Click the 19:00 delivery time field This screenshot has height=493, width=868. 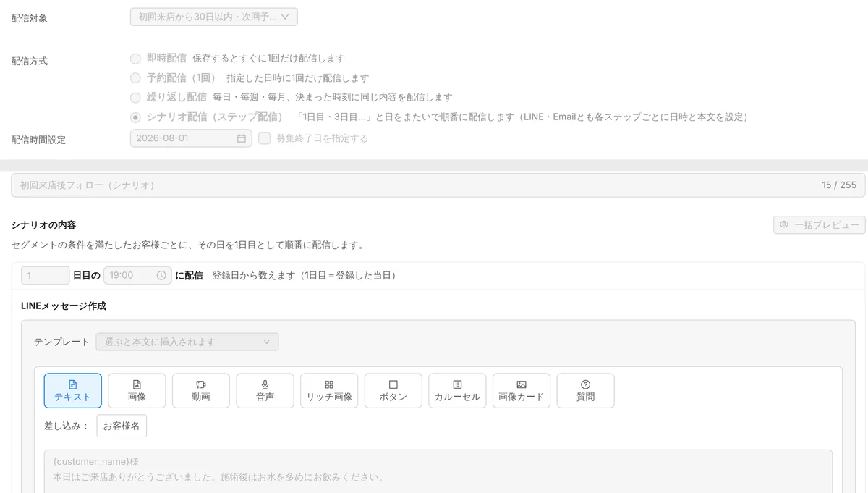click(x=137, y=275)
